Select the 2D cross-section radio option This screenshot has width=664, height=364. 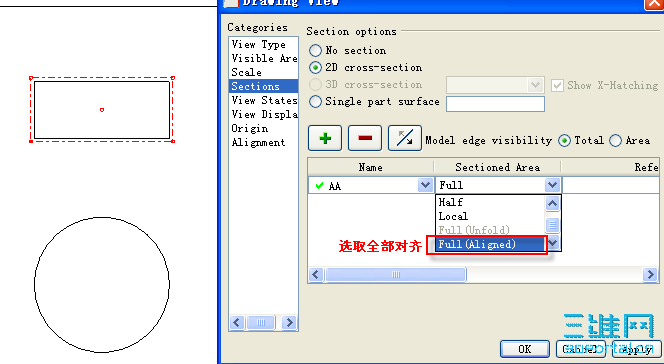(x=315, y=68)
